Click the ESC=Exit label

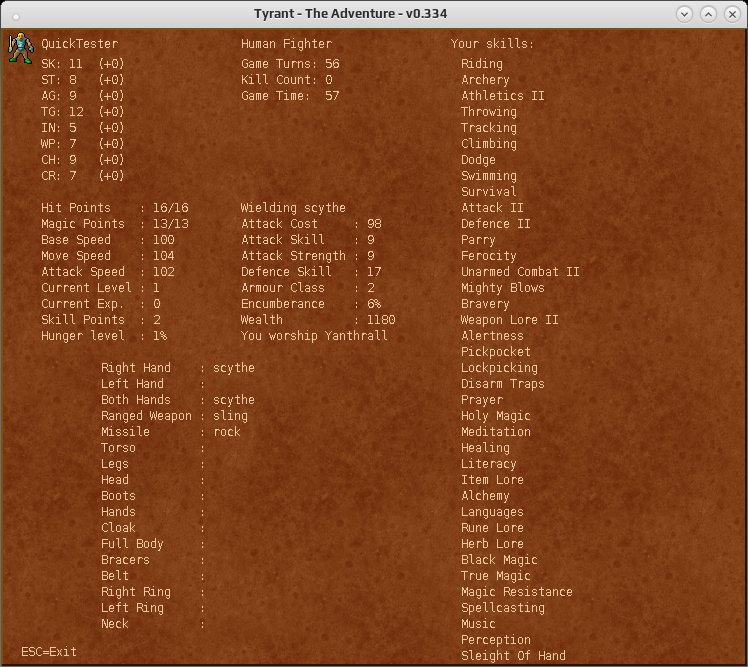(x=49, y=652)
